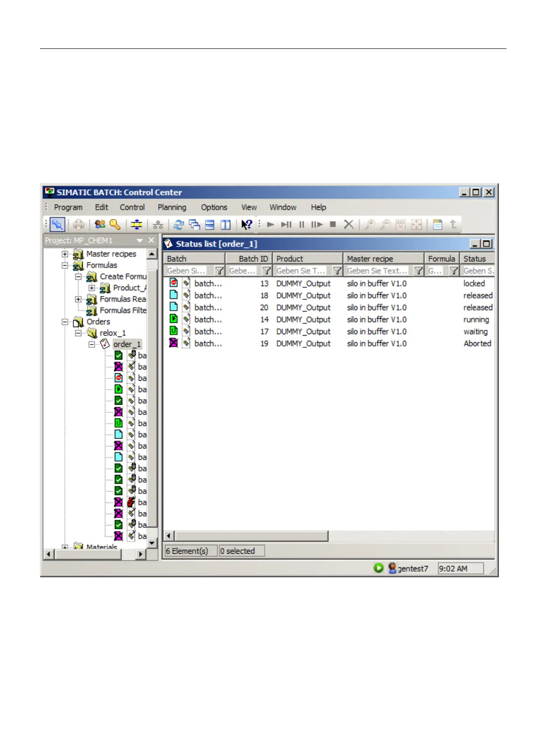Open the Edit menu
Screen dimensions: 560x746
(x=102, y=207)
